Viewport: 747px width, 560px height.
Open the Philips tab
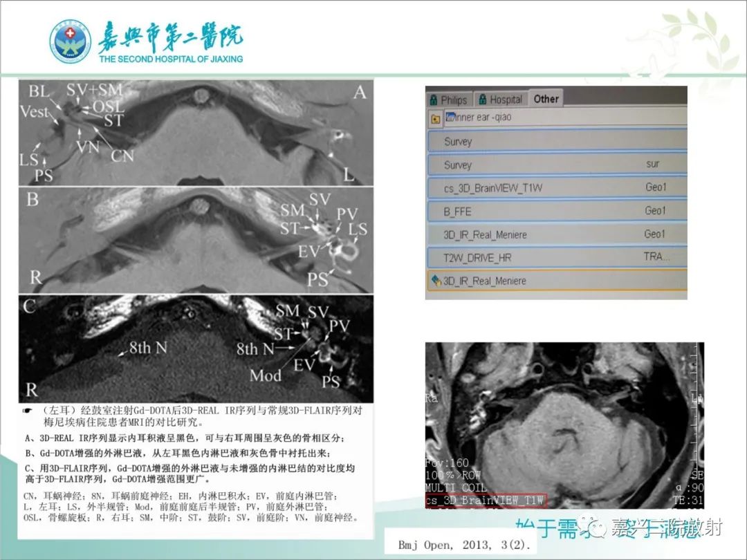(x=449, y=100)
